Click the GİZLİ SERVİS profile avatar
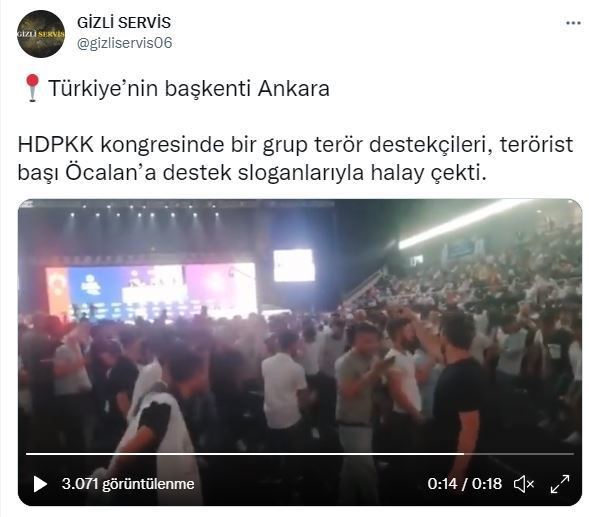The image size is (589, 517). click(41, 34)
